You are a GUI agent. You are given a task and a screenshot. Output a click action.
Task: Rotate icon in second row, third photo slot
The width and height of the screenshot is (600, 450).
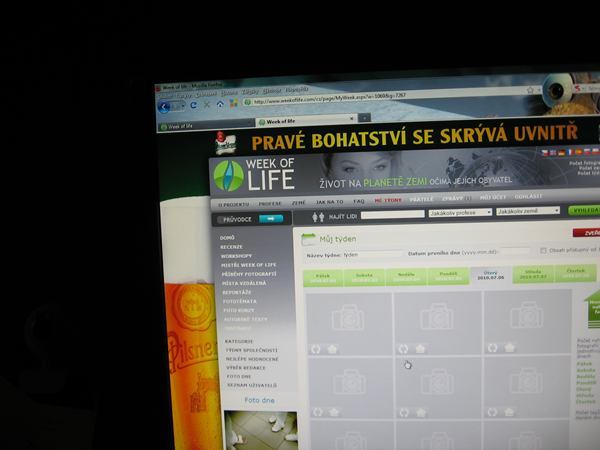pos(492,412)
